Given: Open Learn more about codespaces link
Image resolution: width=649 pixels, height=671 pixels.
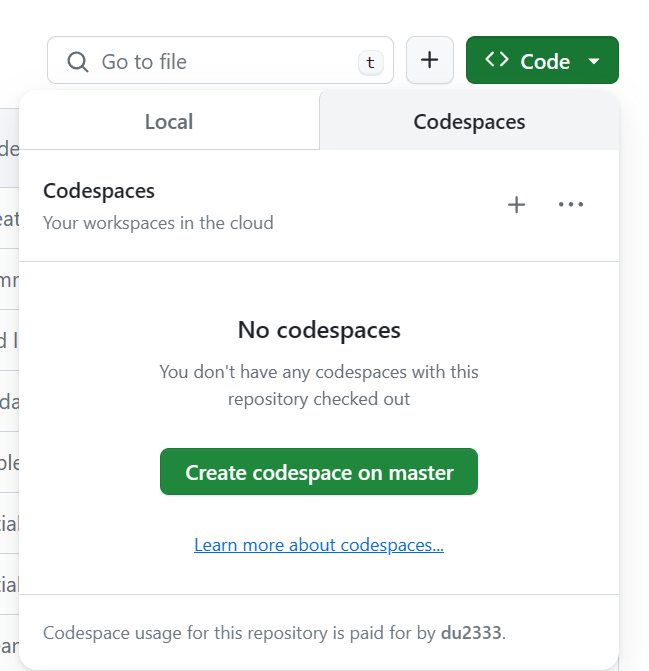Looking at the screenshot, I should pos(319,545).
